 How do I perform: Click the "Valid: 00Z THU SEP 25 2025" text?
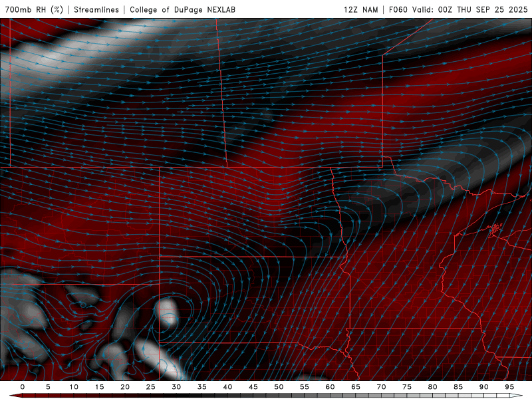tap(470, 9)
